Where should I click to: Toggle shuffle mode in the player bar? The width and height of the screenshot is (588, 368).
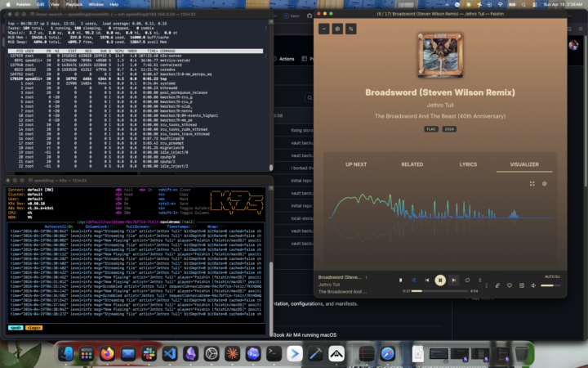coord(413,280)
